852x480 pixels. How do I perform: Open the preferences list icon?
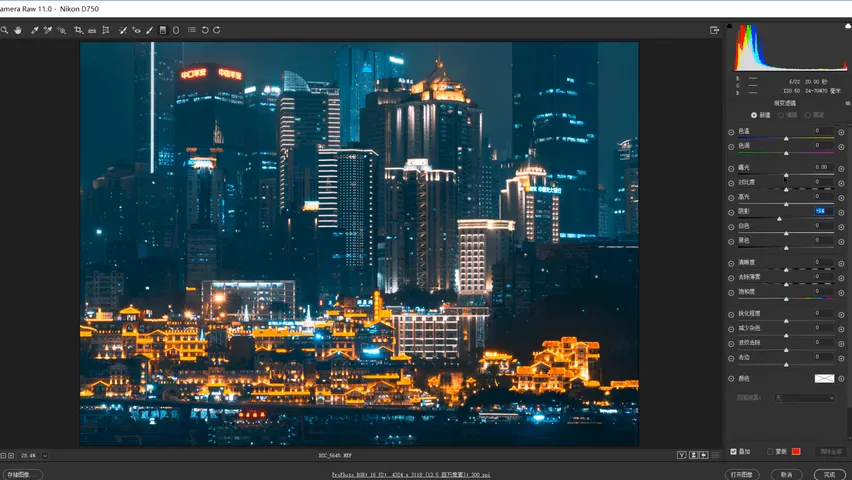pos(192,30)
